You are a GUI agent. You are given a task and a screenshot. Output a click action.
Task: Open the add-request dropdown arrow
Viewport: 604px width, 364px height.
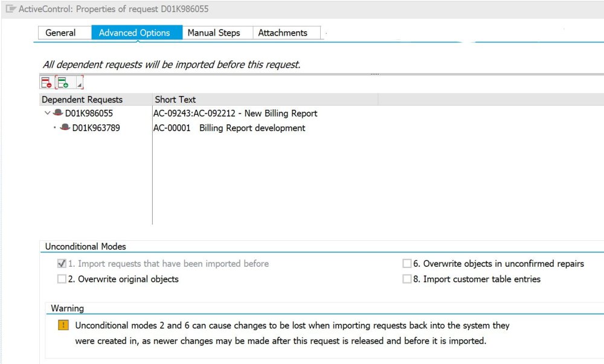tap(80, 85)
